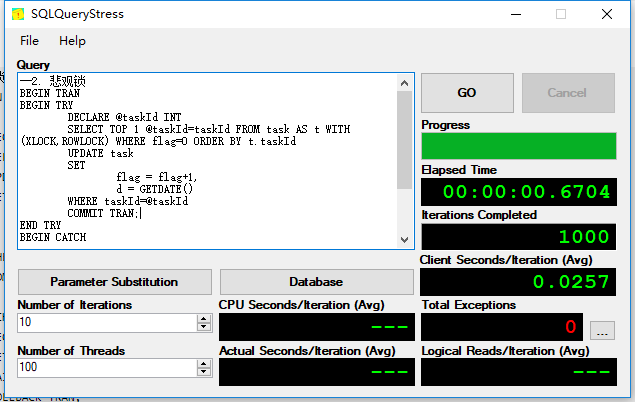The image size is (635, 402).
Task: Open the File menu
Action: [29, 41]
